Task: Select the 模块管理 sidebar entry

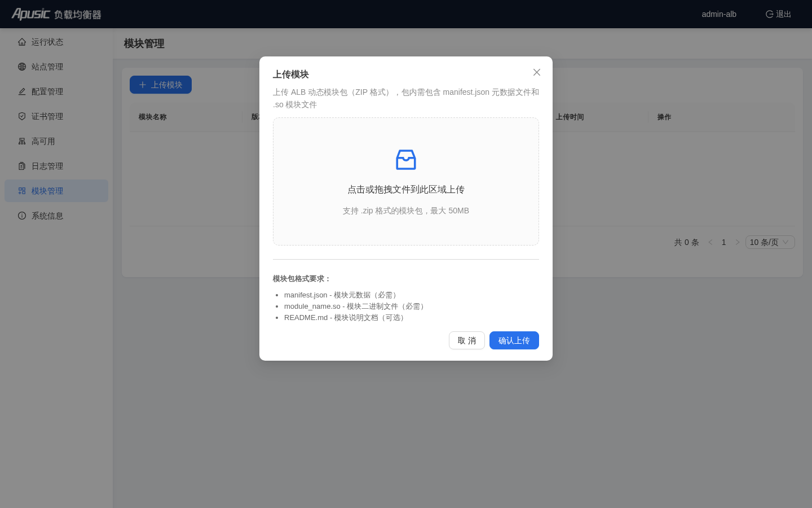Action: point(56,191)
